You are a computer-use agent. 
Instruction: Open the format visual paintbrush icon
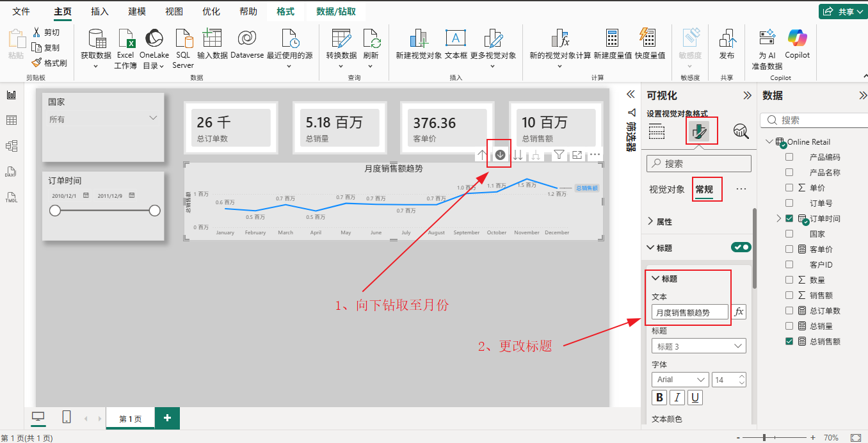[699, 131]
